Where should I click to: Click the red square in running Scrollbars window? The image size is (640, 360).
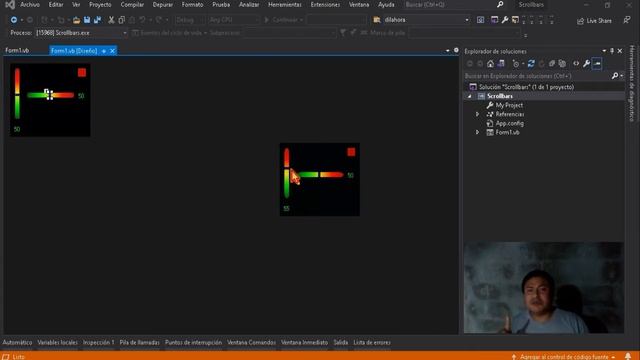351,152
